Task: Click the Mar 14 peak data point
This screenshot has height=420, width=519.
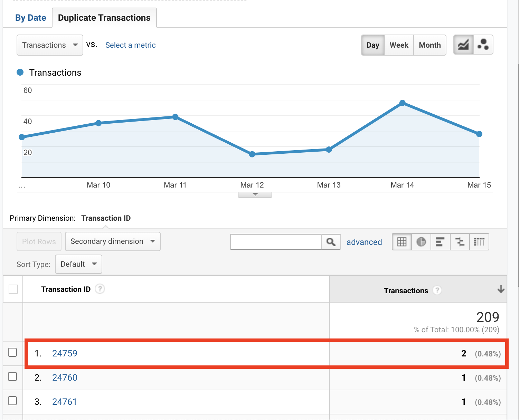Action: point(402,103)
